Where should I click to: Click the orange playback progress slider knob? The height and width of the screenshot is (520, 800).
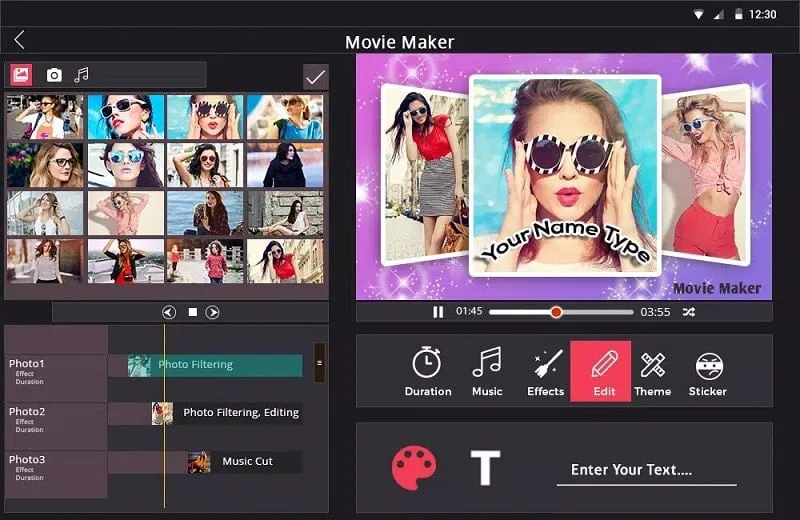556,312
